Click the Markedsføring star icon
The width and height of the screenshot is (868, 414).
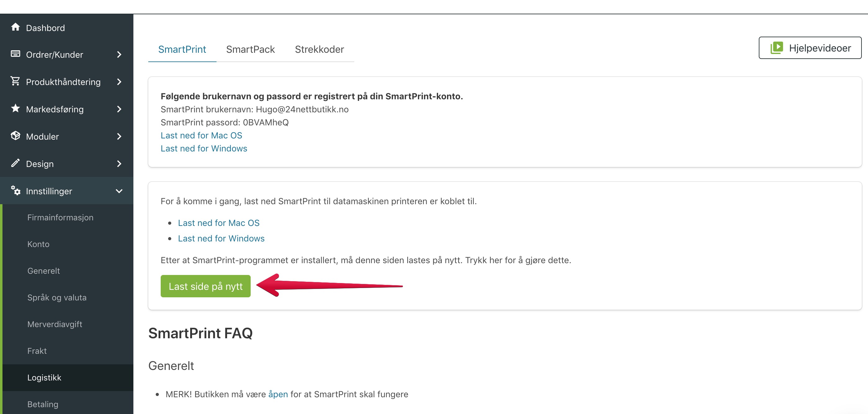[15, 108]
